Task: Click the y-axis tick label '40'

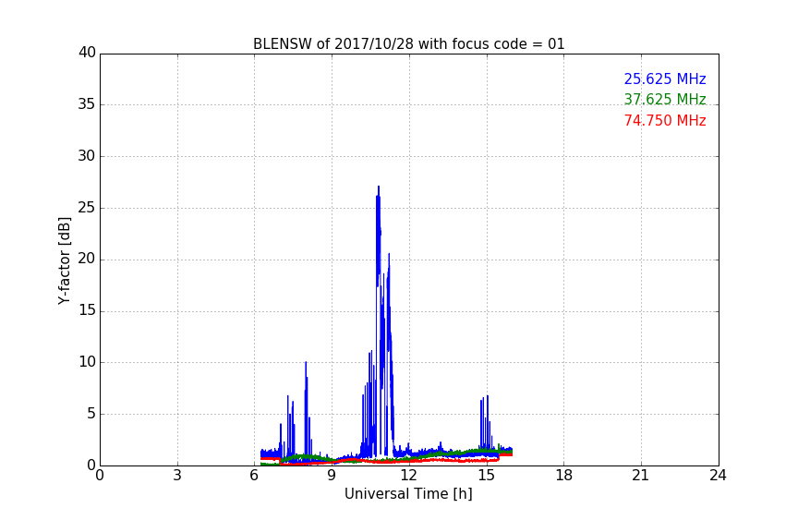Action: click(87, 53)
